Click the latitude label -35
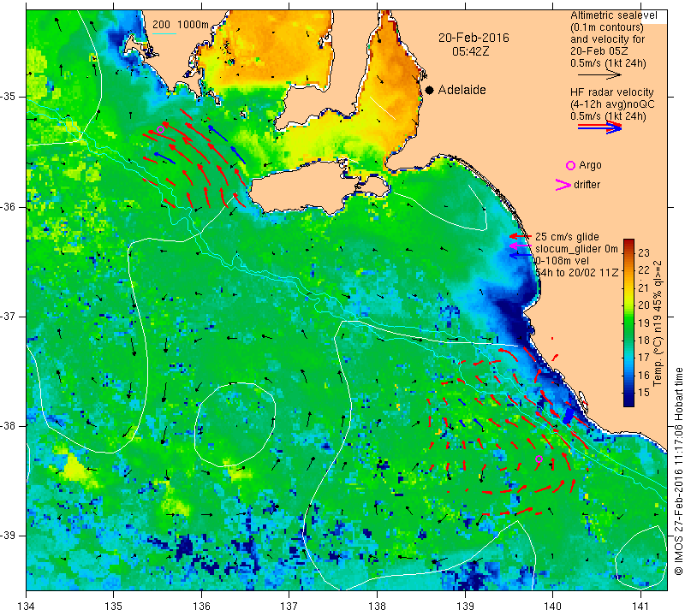Viewport: 685px width, 616px height. [8, 97]
